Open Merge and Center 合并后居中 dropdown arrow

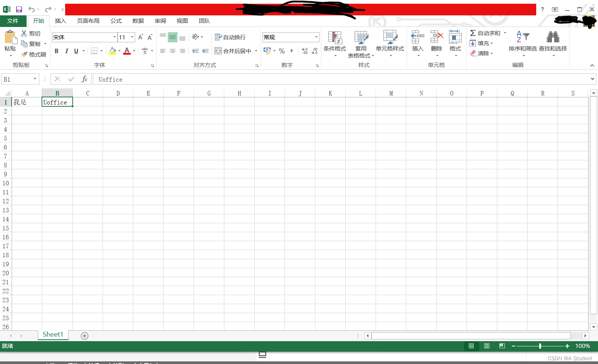point(256,51)
